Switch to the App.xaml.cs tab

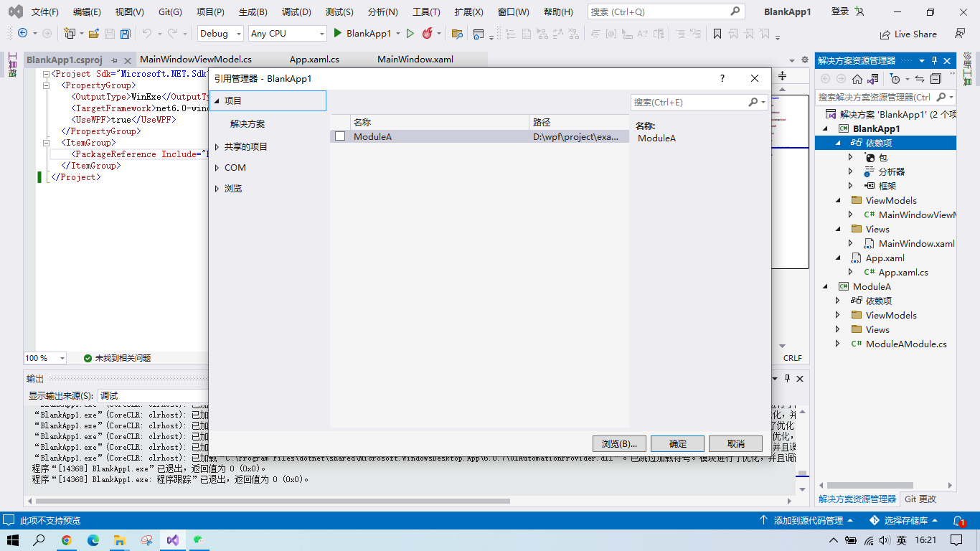tap(314, 60)
